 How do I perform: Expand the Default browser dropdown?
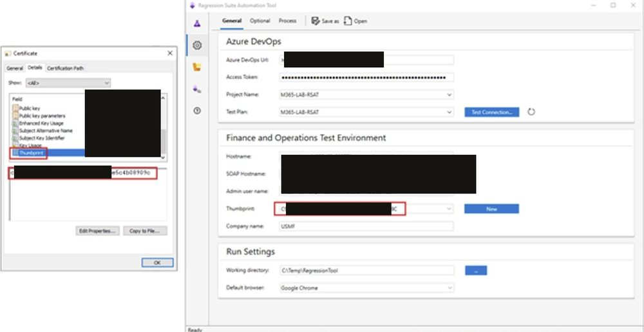pyautogui.click(x=449, y=288)
